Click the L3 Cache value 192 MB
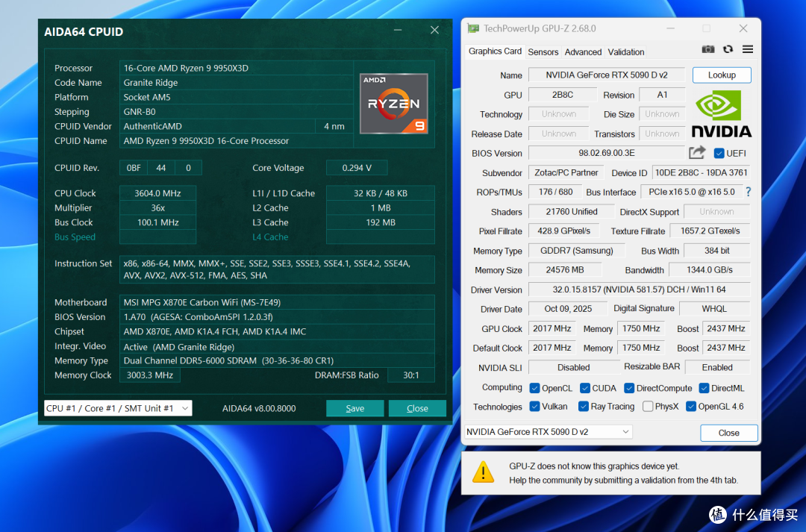Screen dimensions: 806x532 [381, 222]
